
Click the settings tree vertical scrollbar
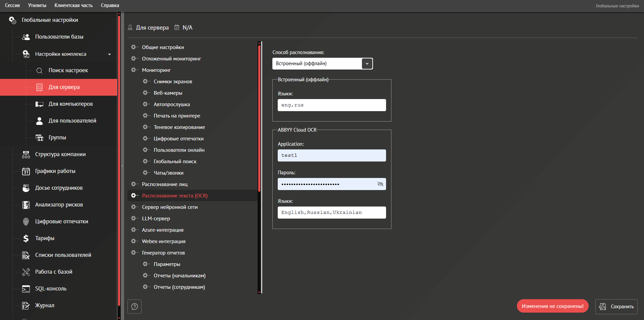259,118
